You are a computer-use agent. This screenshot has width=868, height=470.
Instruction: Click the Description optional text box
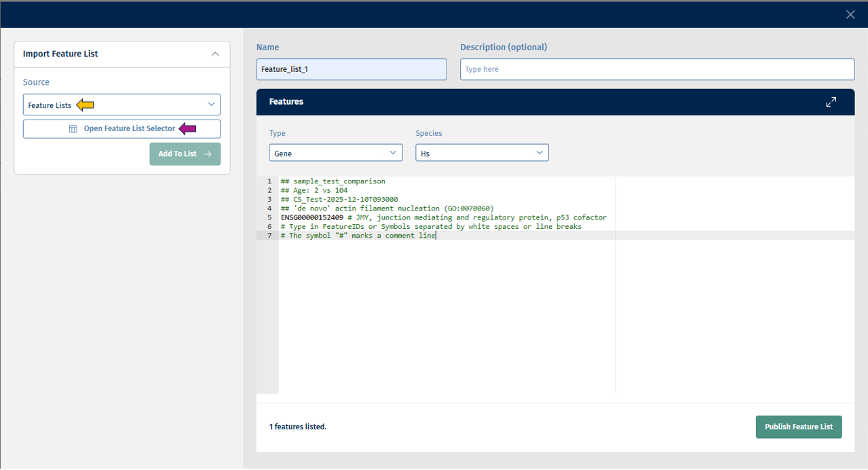(656, 69)
